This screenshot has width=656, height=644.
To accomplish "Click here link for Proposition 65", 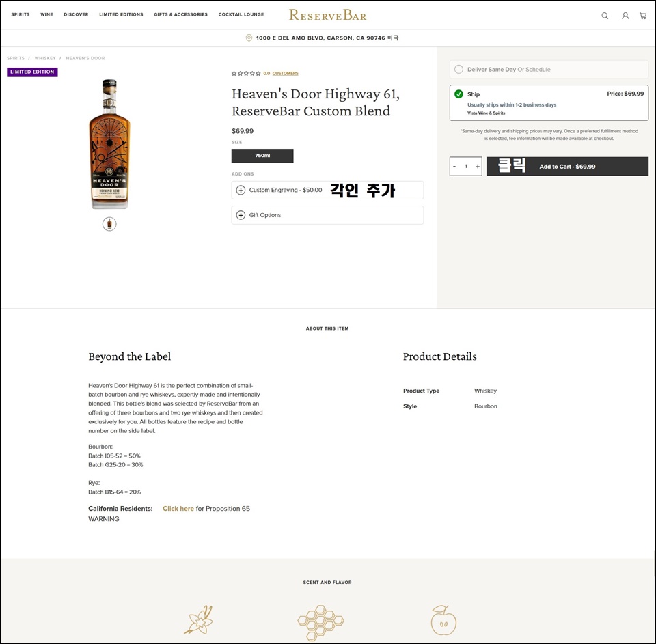I will click(x=178, y=509).
